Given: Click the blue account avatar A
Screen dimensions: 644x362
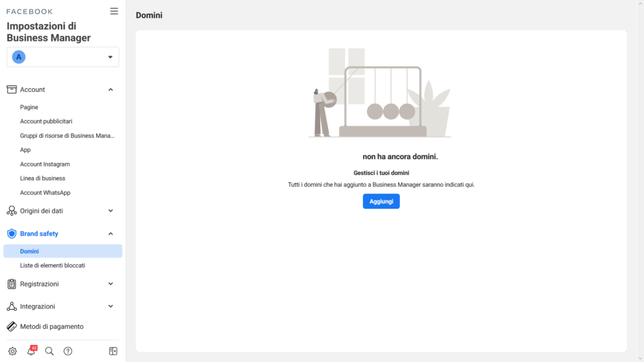Looking at the screenshot, I should tap(18, 57).
